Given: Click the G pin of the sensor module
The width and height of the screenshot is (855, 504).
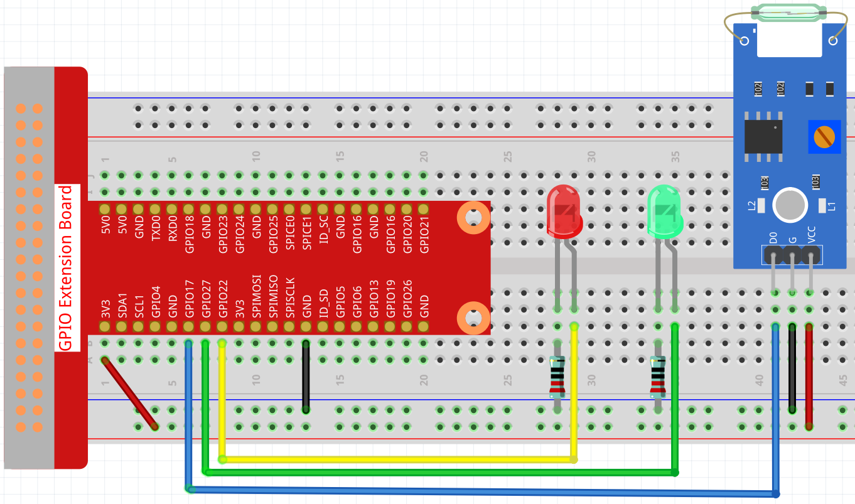Looking at the screenshot, I should [792, 254].
